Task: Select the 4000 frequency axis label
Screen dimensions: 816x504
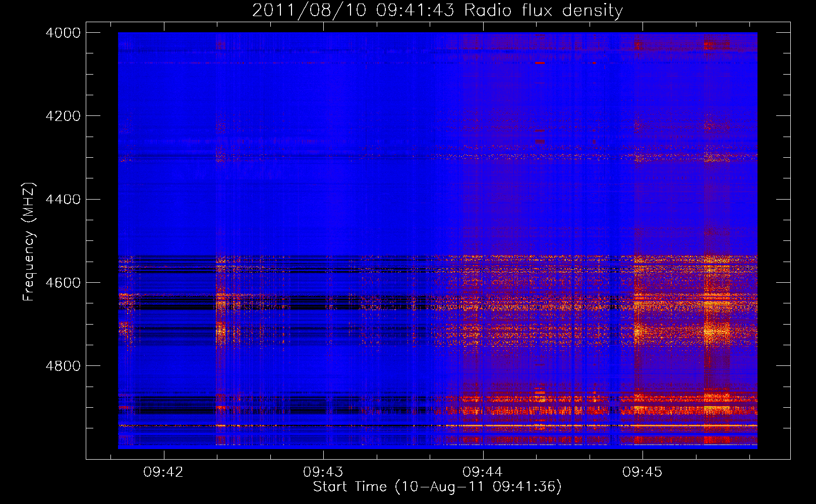Action: pos(63,33)
